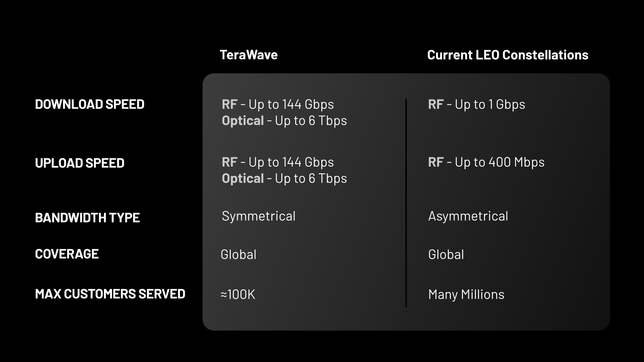Click the TeraWave column header
Screen dimensions: 644x362
[x=249, y=55]
